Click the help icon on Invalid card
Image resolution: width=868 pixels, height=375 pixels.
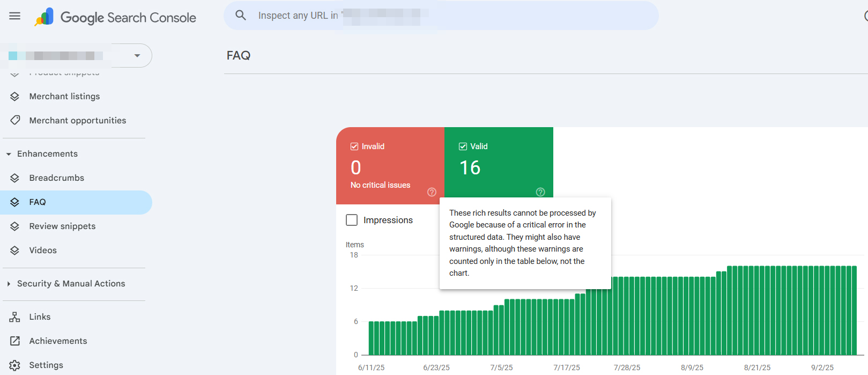point(432,192)
